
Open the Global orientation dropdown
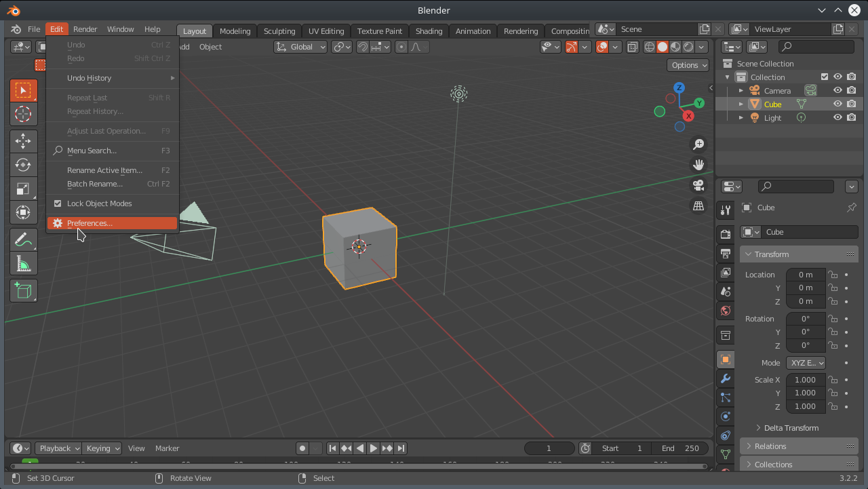301,47
